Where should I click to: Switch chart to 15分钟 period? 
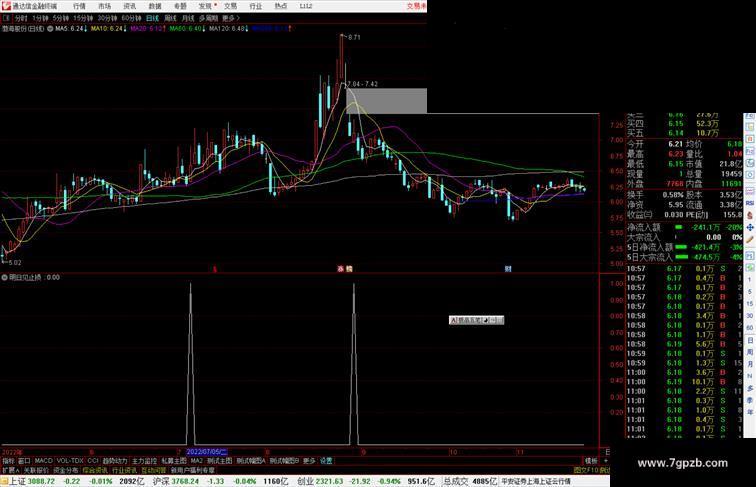tap(83, 18)
